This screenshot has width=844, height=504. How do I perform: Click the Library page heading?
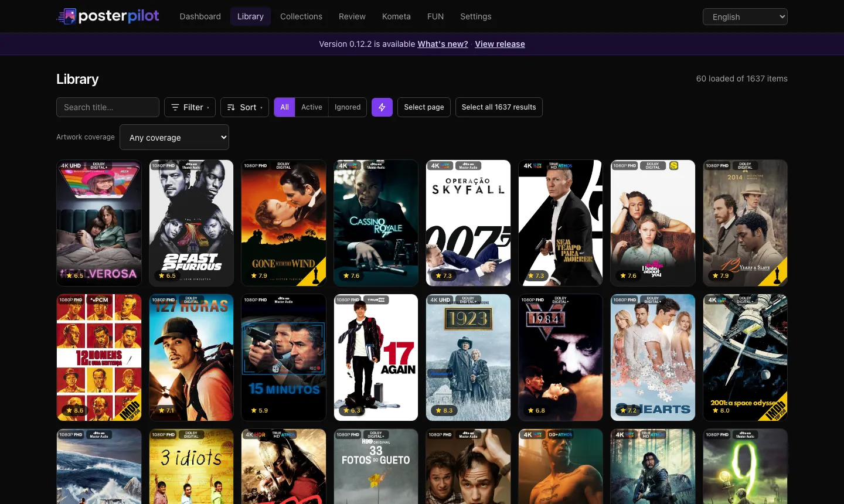[x=77, y=79]
